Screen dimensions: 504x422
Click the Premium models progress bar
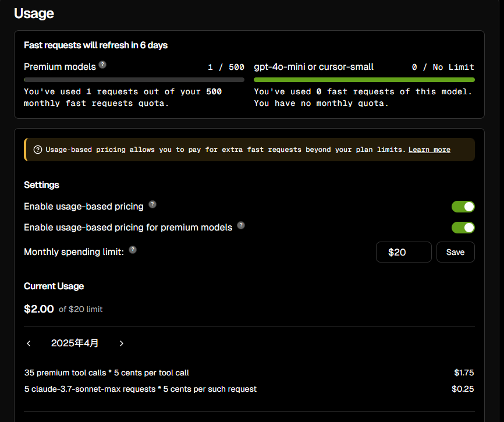pyautogui.click(x=134, y=80)
